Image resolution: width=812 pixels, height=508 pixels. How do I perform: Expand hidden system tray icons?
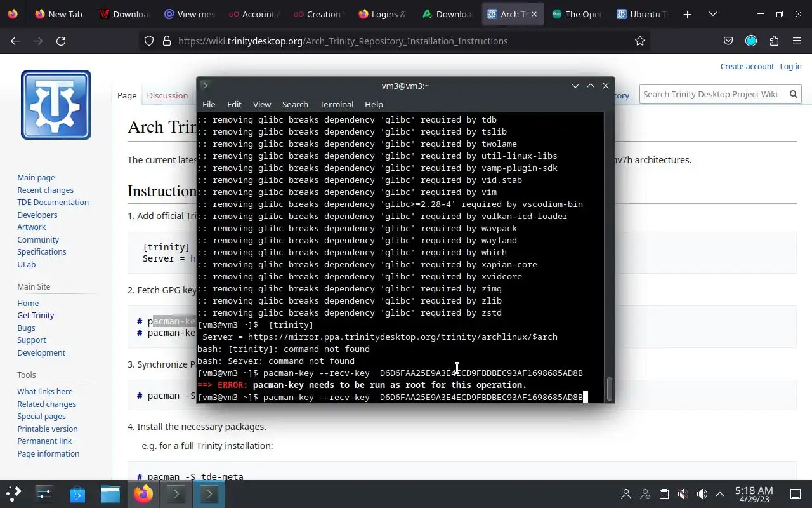pyautogui.click(x=720, y=494)
